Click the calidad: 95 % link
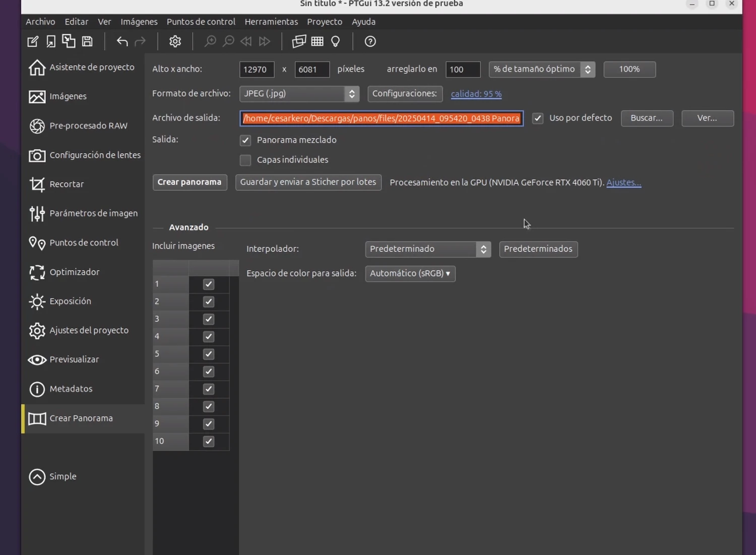This screenshot has width=756, height=555. [476, 94]
